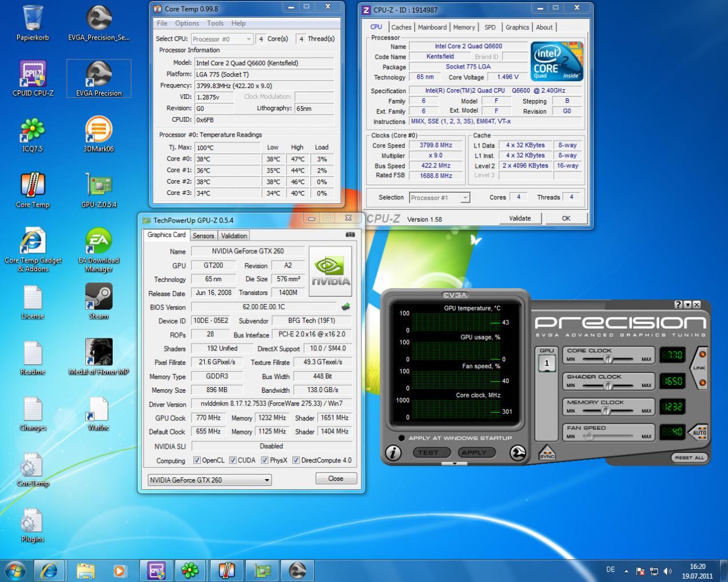Click the BIOS save chip icon
Screen dimensions: 728x582
click(x=345, y=307)
